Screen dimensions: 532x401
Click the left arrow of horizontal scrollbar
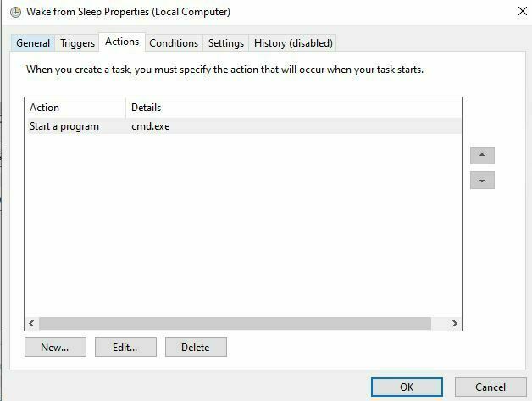(31, 323)
